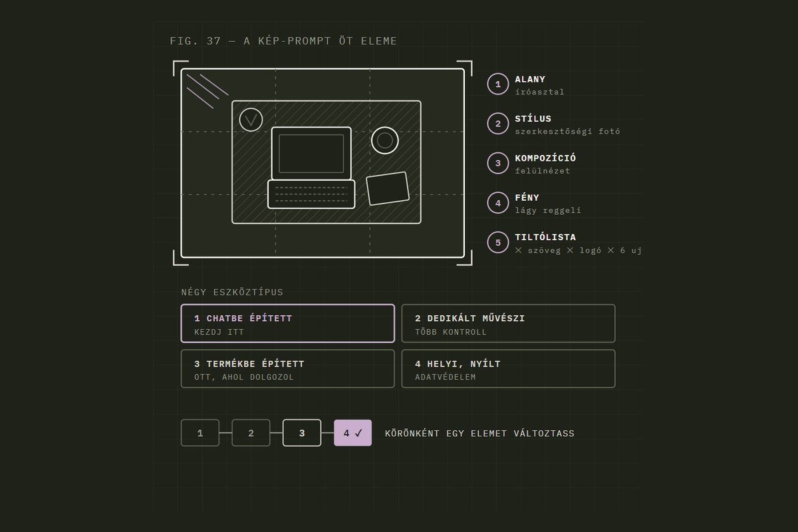Click the keyboard drawing below the monitor
Viewport: 798px width, 532px height.
tap(311, 194)
